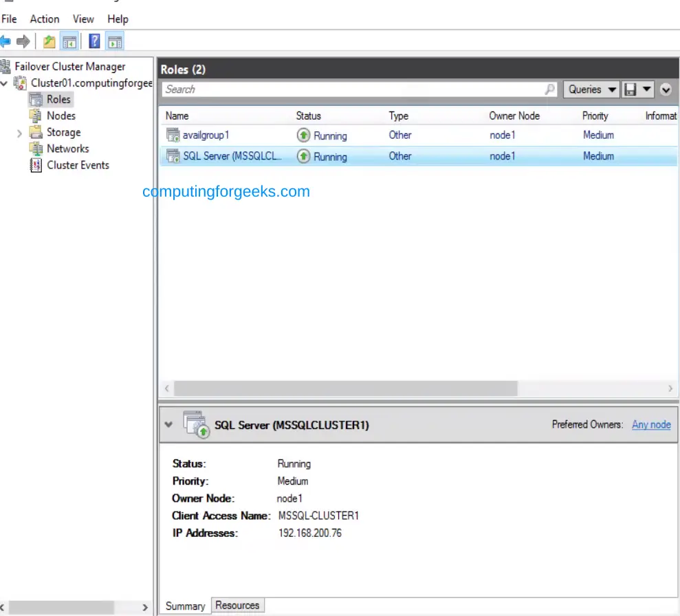The height and width of the screenshot is (616, 680).
Task: Select the Cluster Events tree item
Action: [78, 165]
